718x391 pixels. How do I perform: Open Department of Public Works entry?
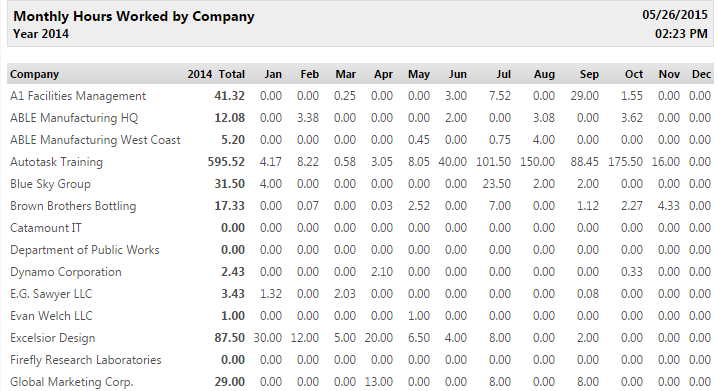point(85,250)
